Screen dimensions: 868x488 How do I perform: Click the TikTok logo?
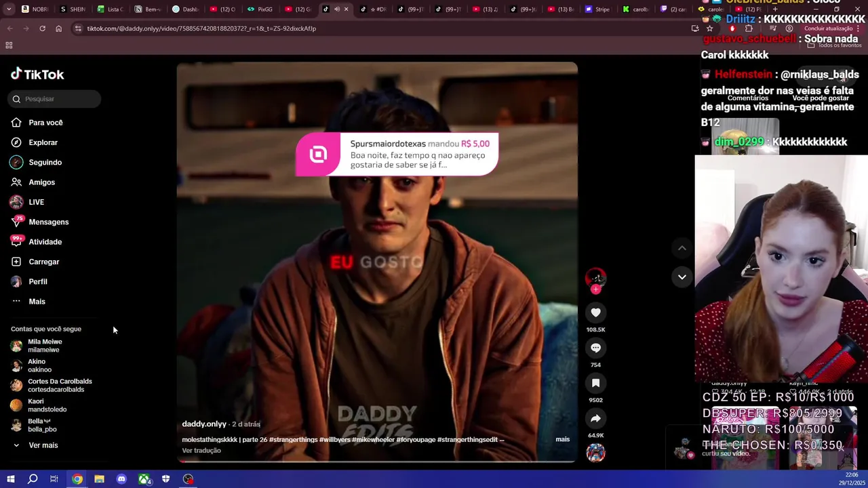click(x=37, y=74)
